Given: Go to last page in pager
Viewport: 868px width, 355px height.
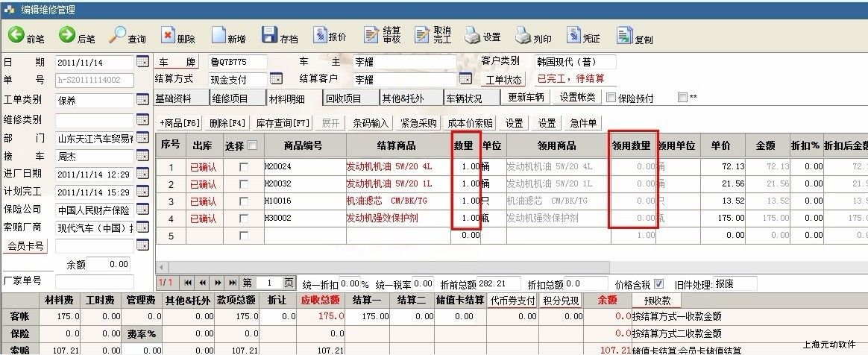Looking at the screenshot, I should 233,283.
